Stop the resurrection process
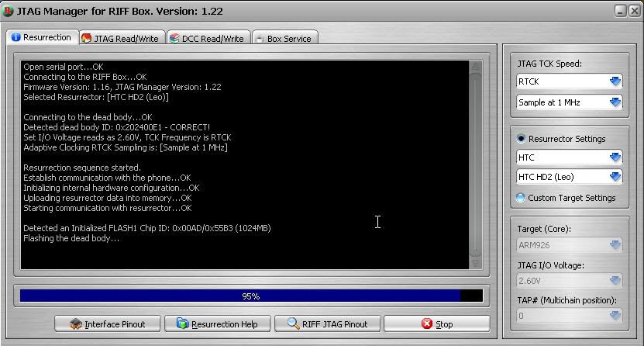The image size is (644, 346). coord(437,324)
